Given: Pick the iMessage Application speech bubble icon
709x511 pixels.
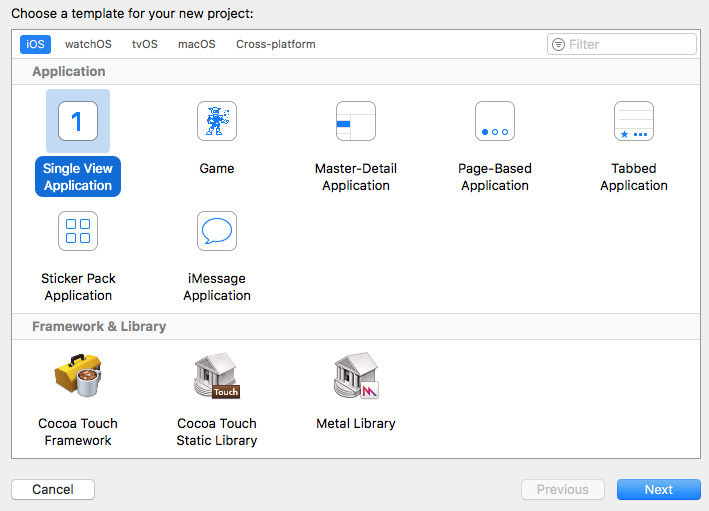Looking at the screenshot, I should coord(217,231).
